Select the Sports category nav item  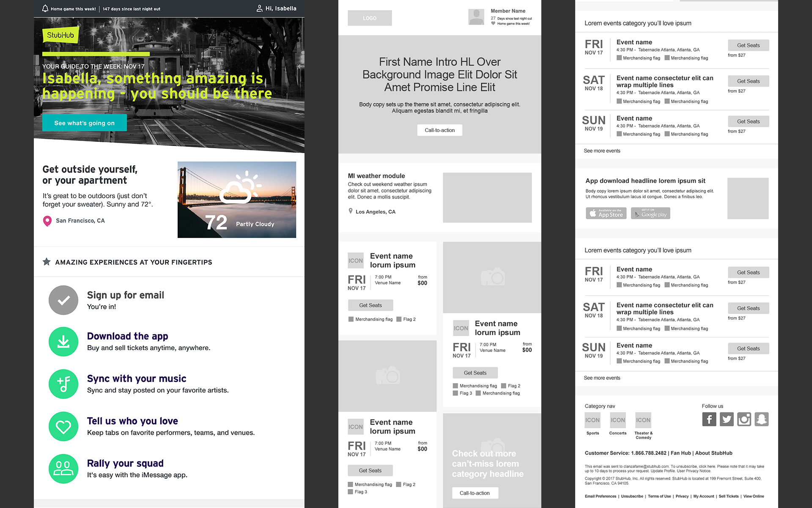[593, 424]
